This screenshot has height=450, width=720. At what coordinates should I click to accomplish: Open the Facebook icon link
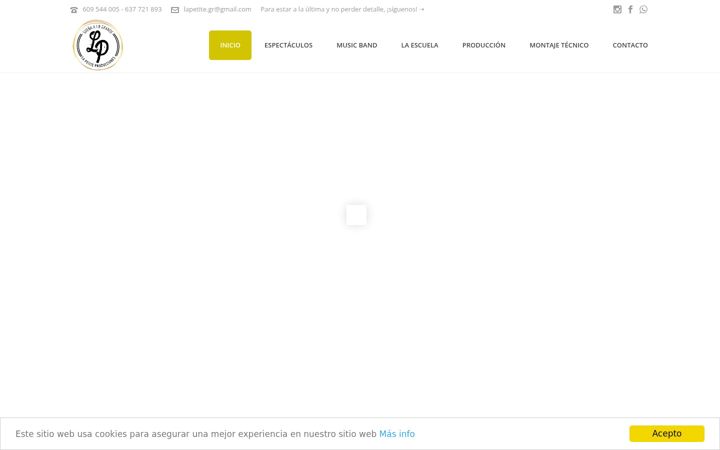[x=630, y=10]
